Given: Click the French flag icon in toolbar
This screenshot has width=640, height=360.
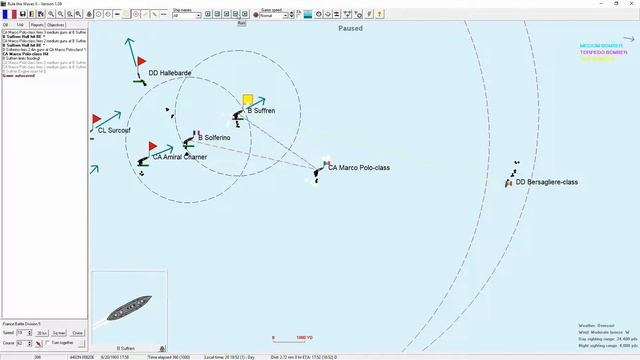Looking at the screenshot, I should point(9,14).
